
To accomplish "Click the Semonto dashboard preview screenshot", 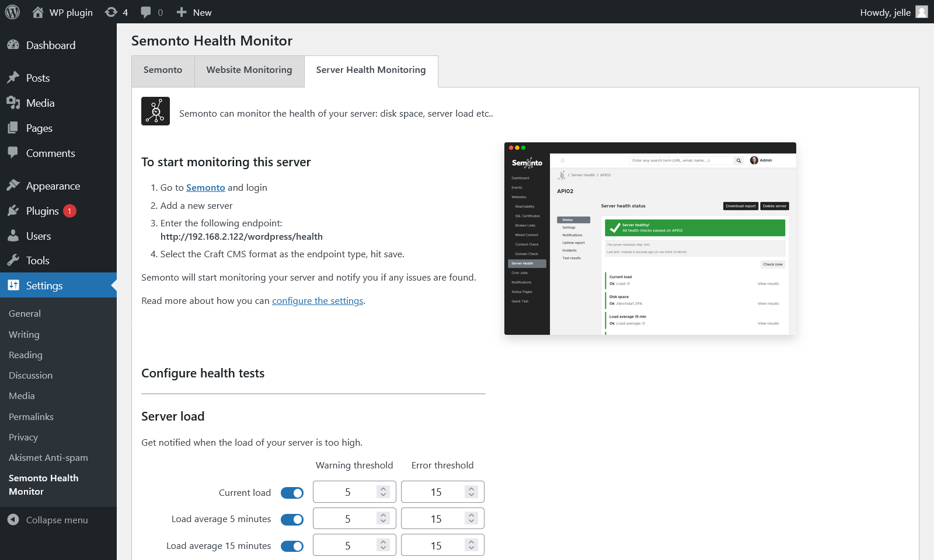I will tap(650, 239).
